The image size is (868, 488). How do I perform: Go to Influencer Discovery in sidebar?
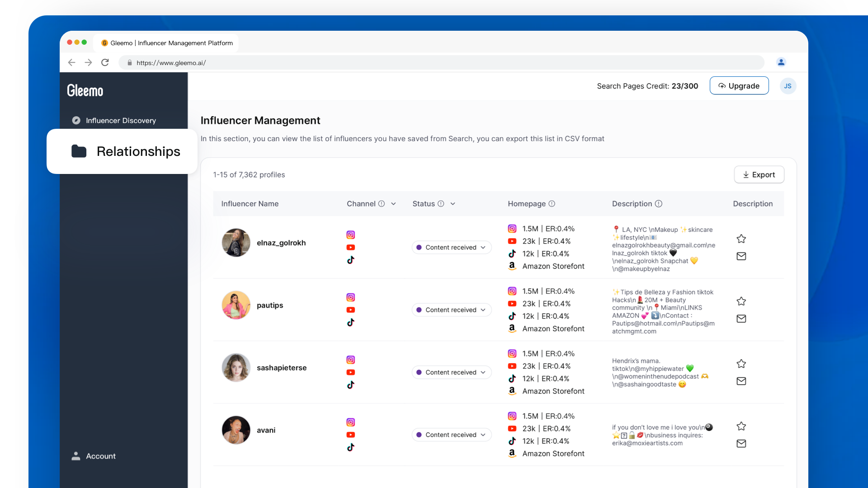pos(121,120)
